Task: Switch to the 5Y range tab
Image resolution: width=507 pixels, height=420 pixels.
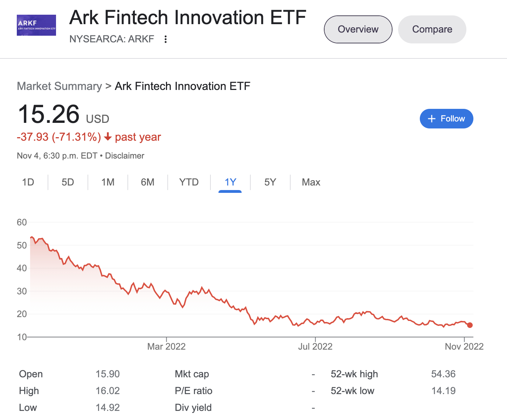Action: click(270, 182)
